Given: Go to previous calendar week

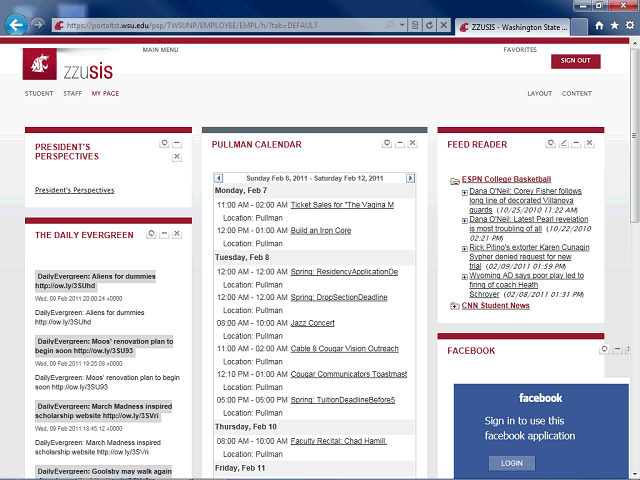Looking at the screenshot, I should tap(219, 178).
